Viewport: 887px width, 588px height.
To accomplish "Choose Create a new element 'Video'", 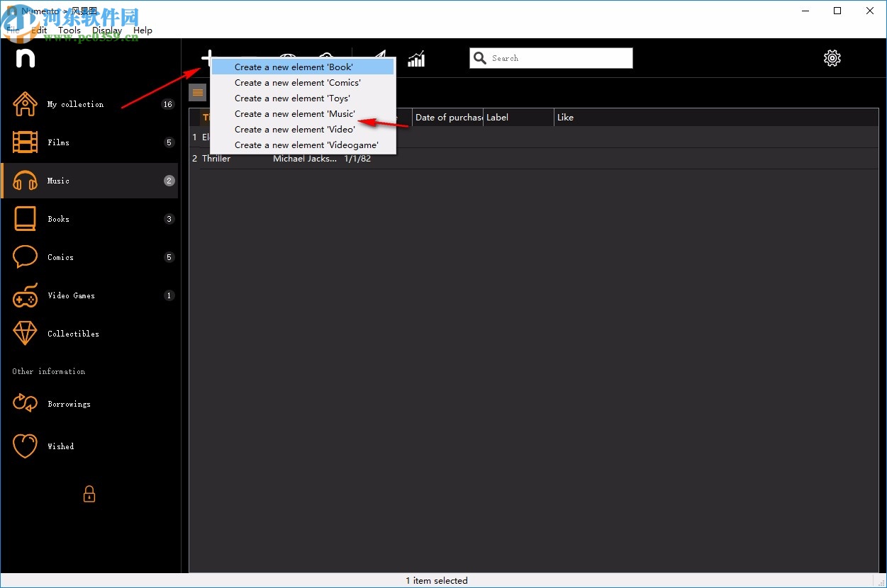I will (303, 130).
